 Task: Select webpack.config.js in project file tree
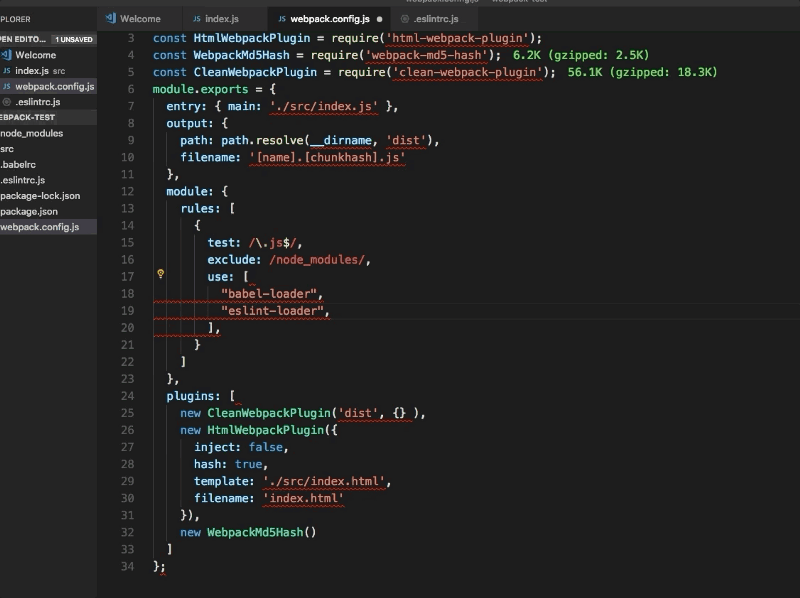click(48, 227)
